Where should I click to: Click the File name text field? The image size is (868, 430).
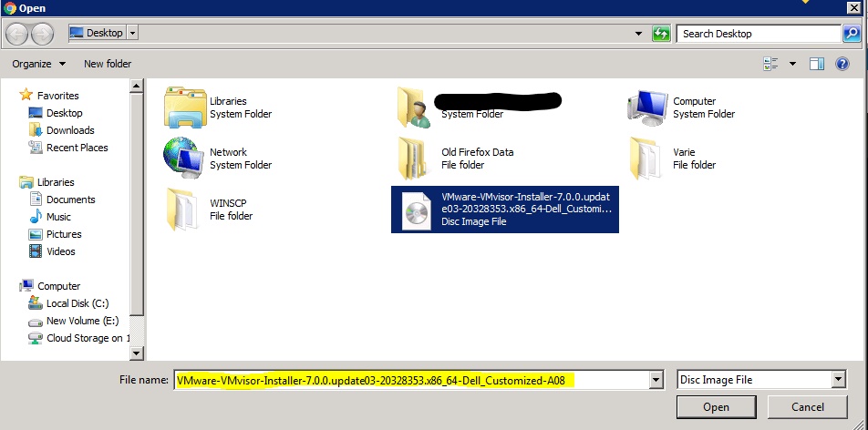point(412,380)
